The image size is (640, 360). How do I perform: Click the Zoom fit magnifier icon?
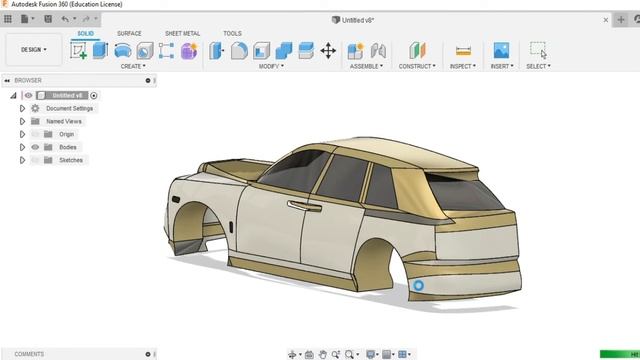[349, 354]
